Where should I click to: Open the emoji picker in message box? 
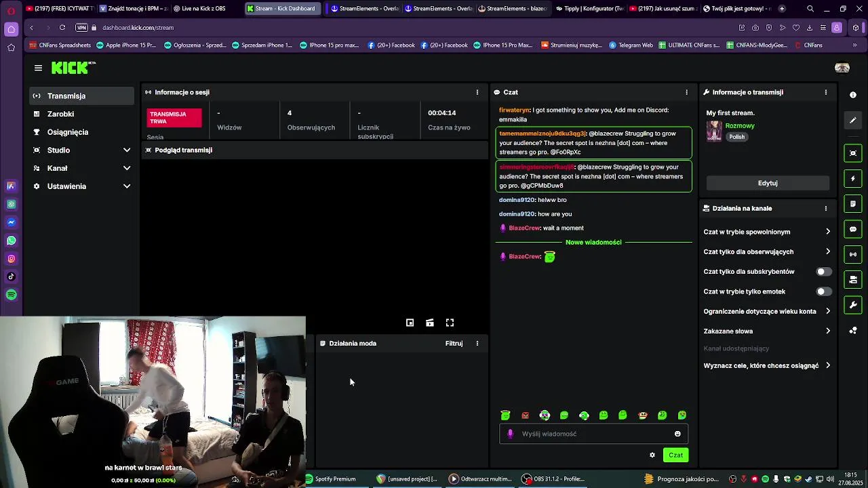coord(677,434)
